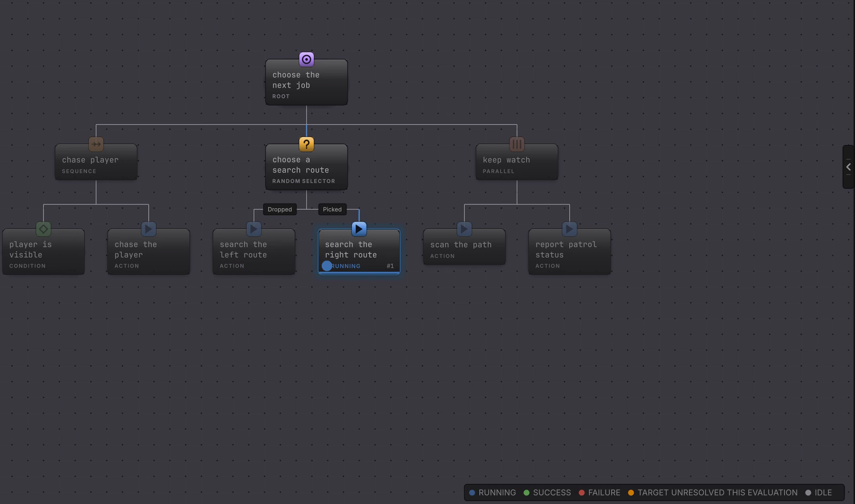Click TARGET UNRESOLVED THIS EVALUATION legend entry
Image resolution: width=855 pixels, height=504 pixels.
[713, 493]
